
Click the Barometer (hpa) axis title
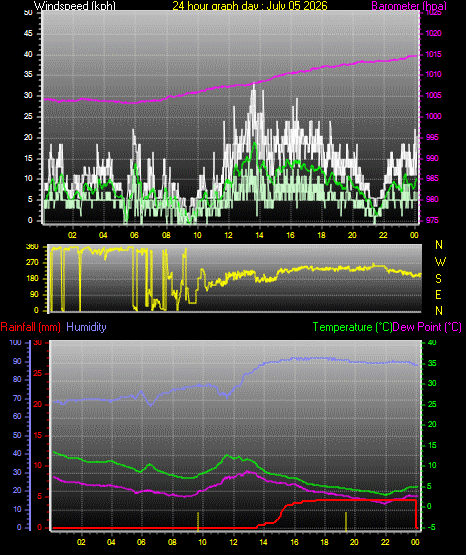pyautogui.click(x=409, y=6)
